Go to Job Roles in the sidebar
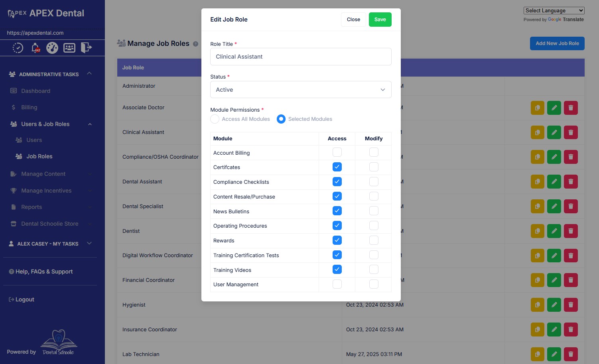The height and width of the screenshot is (364, 599). (x=39, y=156)
